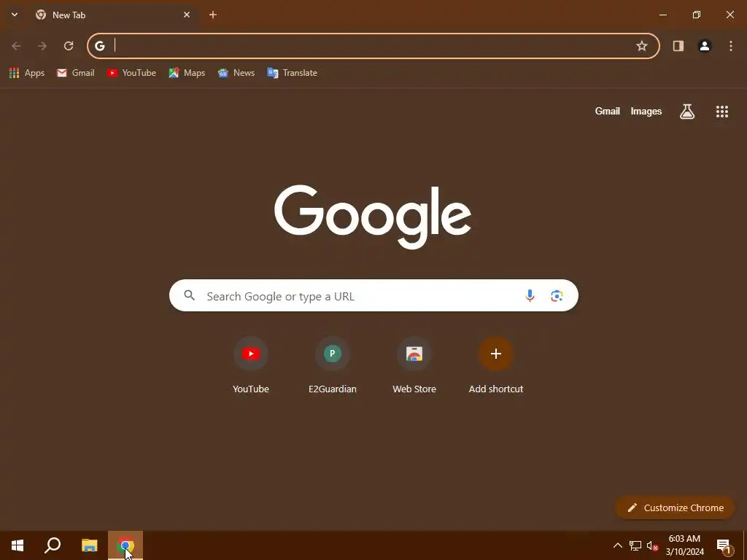747x560 pixels.
Task: Click the Chrome taskbar icon
Action: (x=125, y=545)
